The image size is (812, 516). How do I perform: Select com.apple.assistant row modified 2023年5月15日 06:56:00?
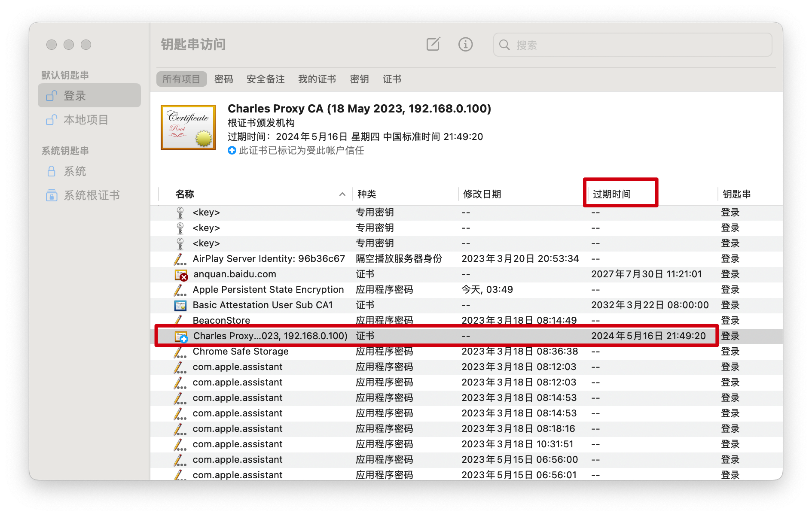coord(467,460)
